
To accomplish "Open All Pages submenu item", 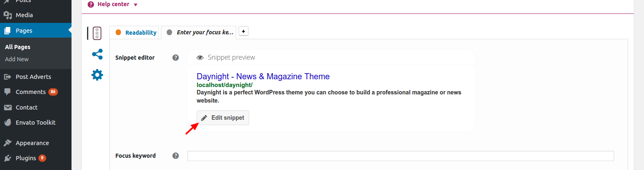I will (x=18, y=47).
